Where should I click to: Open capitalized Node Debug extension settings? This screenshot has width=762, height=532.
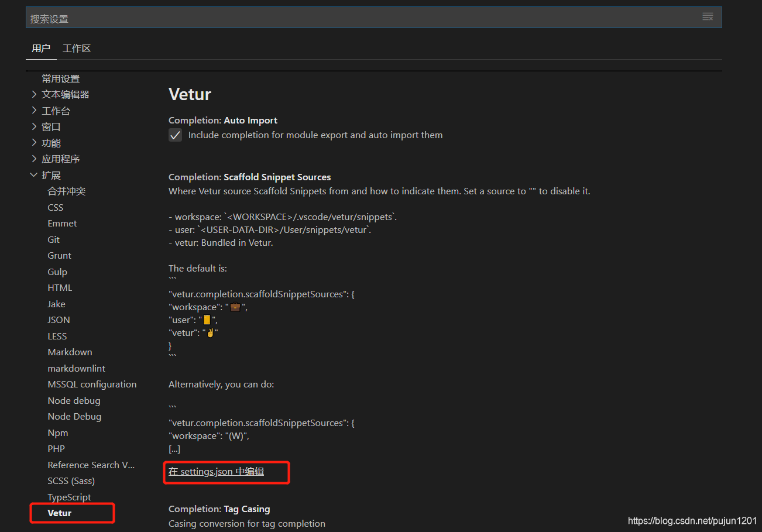pyautogui.click(x=74, y=417)
